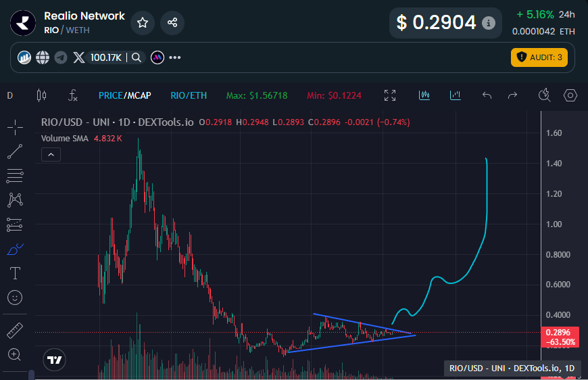Select the Fibonacci retracement lines tool
588x380 pixels.
15,176
